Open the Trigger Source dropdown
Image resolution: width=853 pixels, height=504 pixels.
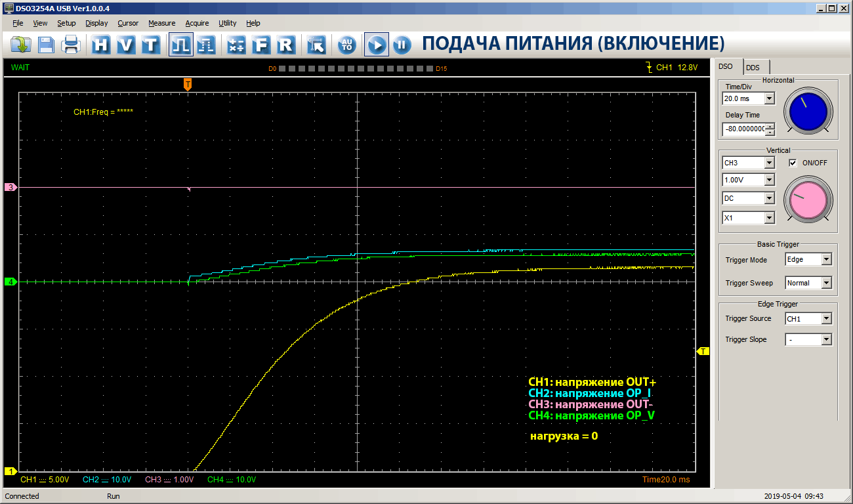[826, 319]
